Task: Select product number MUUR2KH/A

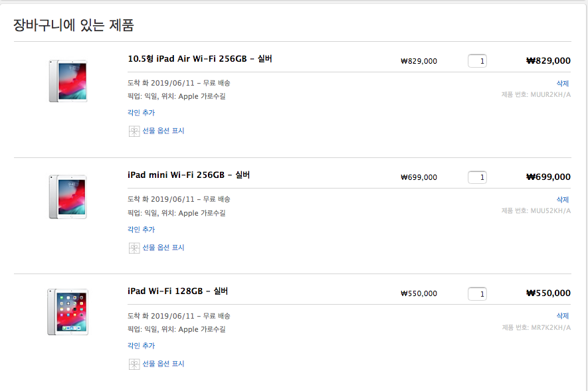Action: pos(536,95)
